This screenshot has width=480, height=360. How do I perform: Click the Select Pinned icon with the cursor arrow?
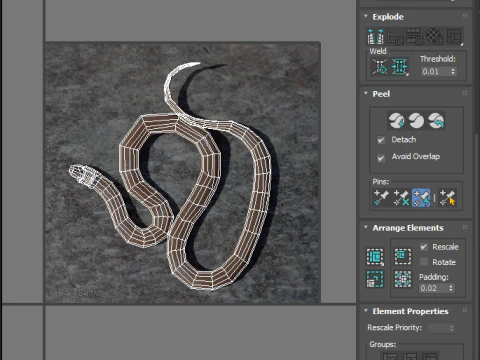(x=447, y=198)
